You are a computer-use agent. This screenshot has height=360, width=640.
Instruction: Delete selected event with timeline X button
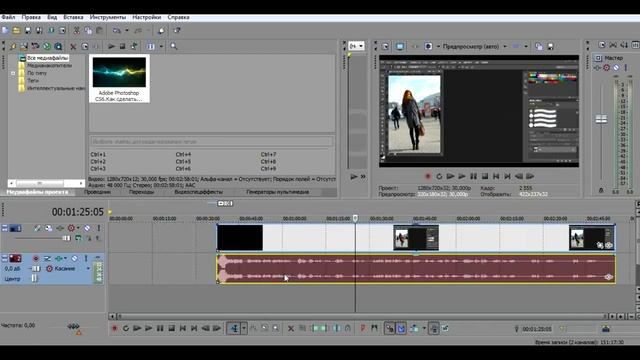point(291,328)
